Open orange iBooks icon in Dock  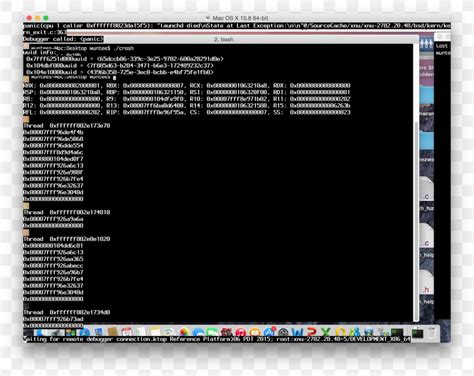[x=255, y=332]
